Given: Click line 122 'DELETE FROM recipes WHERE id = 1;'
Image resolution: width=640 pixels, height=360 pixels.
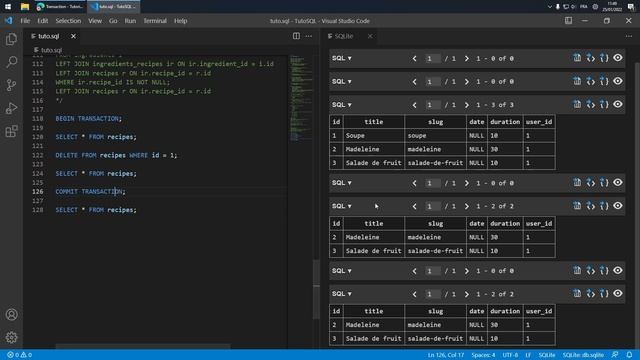Looking at the screenshot, I should point(116,155).
